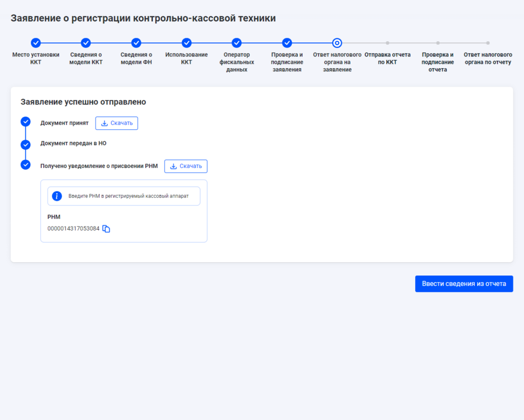Copy the РНМ number with copy icon

click(x=106, y=229)
